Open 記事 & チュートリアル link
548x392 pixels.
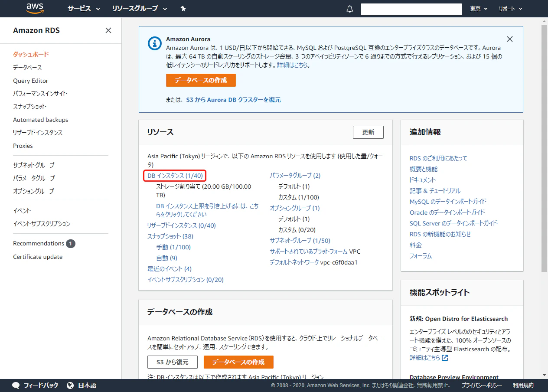coord(435,191)
